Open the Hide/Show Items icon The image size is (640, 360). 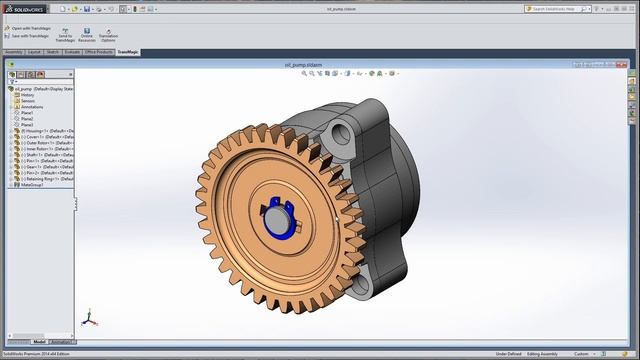360,73
